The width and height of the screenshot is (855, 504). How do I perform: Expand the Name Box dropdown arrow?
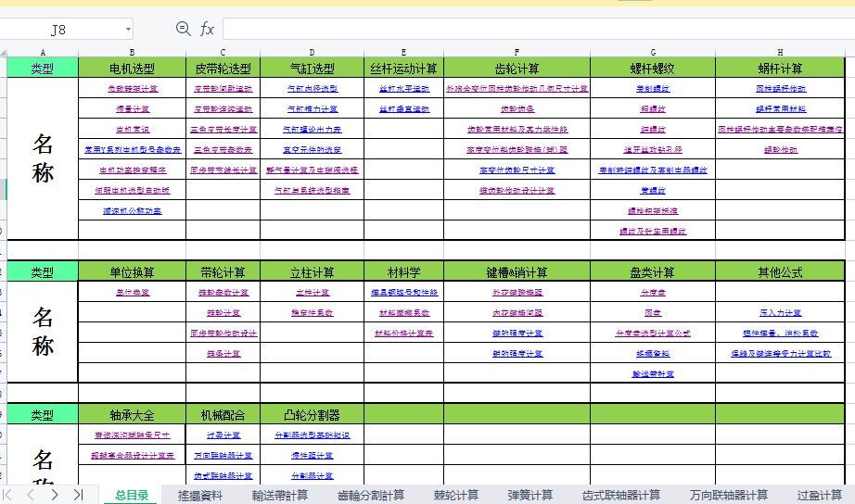(128, 30)
